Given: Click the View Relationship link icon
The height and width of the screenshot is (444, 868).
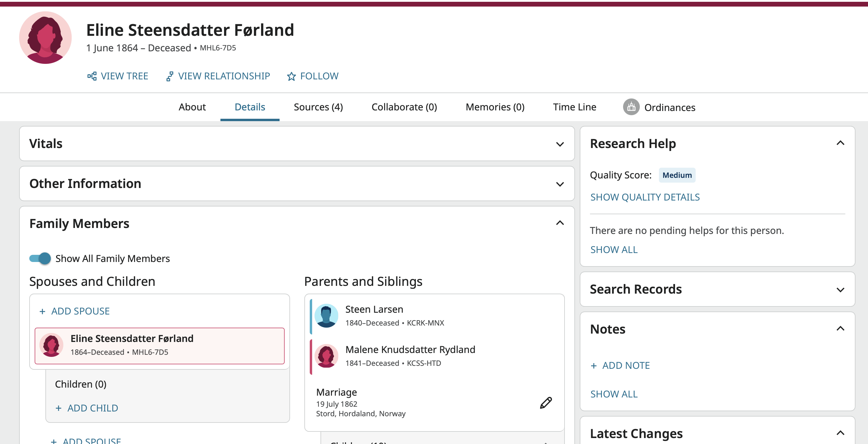Looking at the screenshot, I should click(x=169, y=76).
